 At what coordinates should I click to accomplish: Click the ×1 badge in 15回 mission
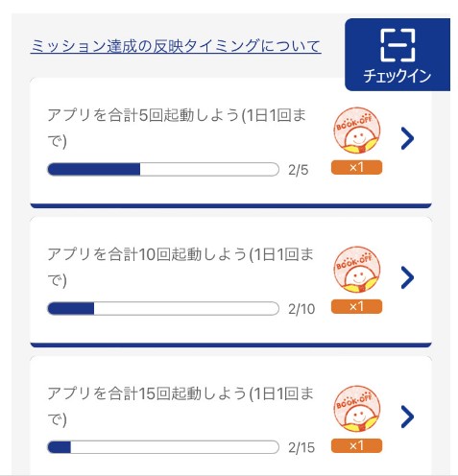(356, 445)
